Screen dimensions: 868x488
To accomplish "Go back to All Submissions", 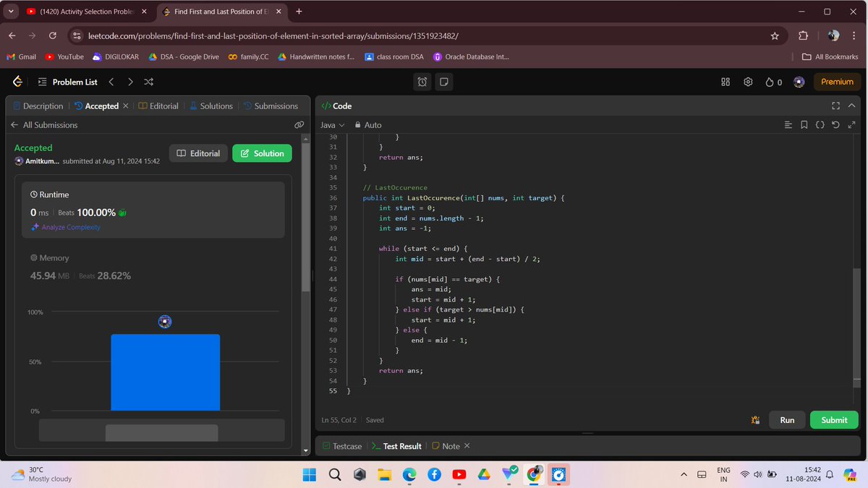I will pyautogui.click(x=44, y=125).
